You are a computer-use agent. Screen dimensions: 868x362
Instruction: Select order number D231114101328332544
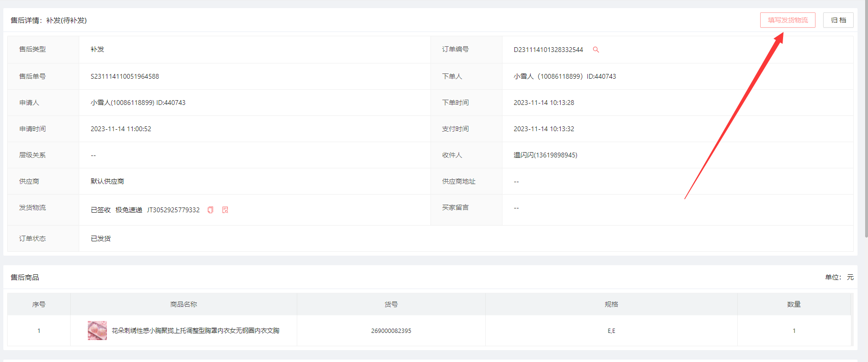pyautogui.click(x=548, y=50)
